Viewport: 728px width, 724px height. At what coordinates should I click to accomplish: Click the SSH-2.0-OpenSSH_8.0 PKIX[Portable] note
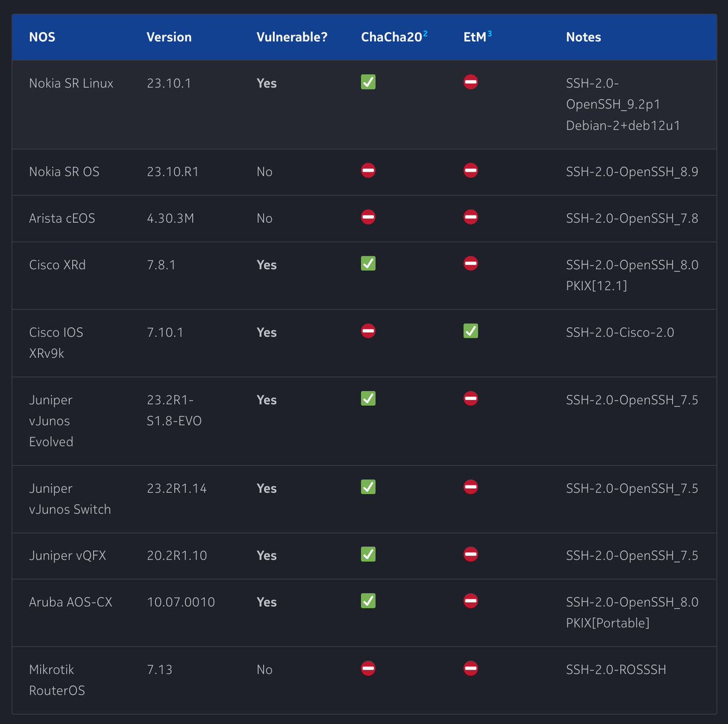click(x=632, y=612)
